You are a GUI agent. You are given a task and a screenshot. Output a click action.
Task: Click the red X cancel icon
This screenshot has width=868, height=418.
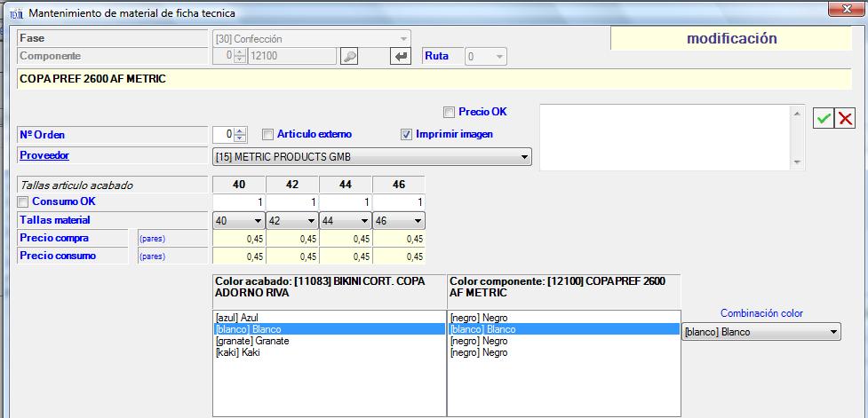coord(845,118)
